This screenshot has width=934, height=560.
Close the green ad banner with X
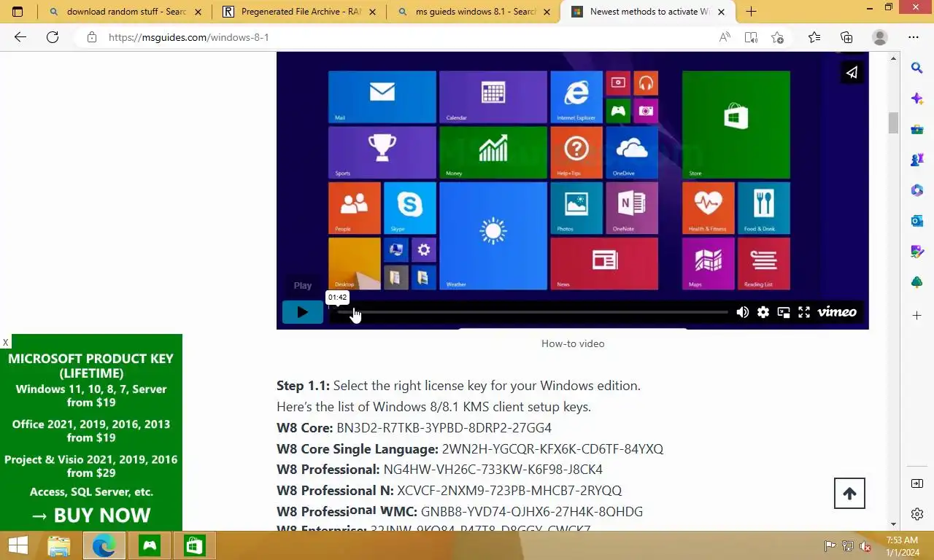6,342
